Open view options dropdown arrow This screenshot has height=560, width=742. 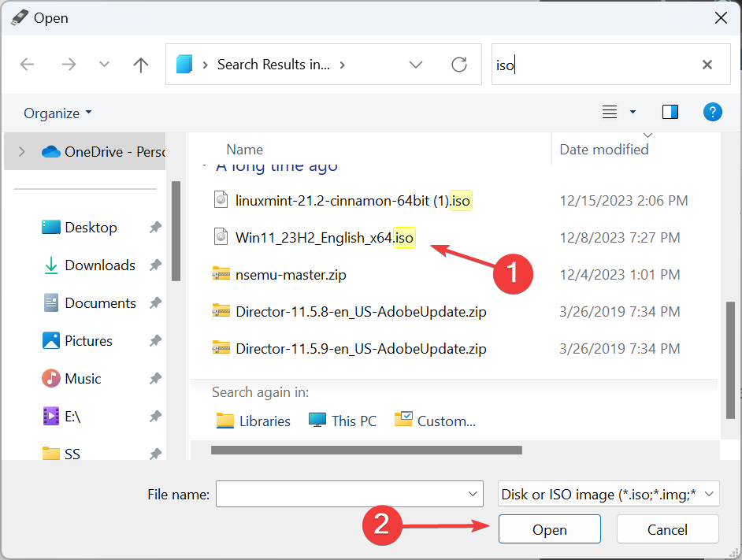click(x=633, y=112)
